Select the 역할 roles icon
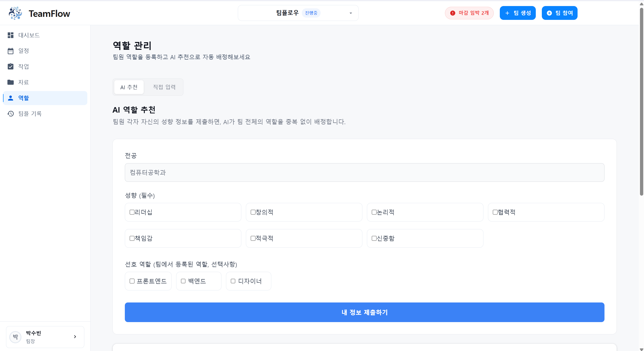Viewport: 644px width, 351px height. (10, 98)
